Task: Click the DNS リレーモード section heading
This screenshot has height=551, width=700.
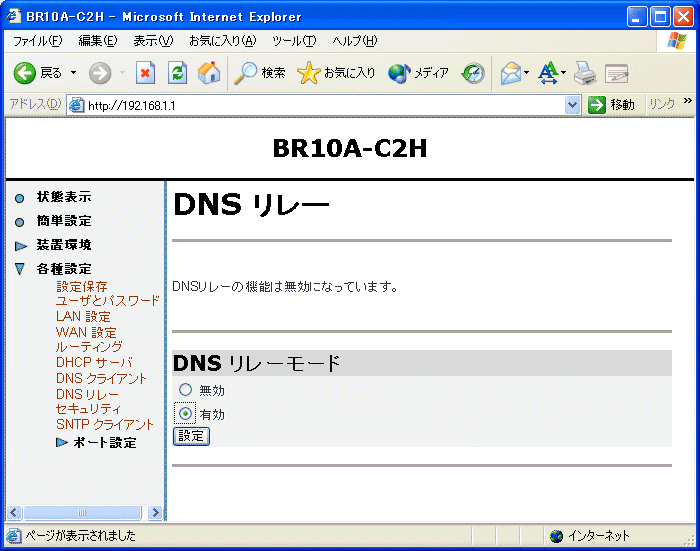Action: coord(257,363)
